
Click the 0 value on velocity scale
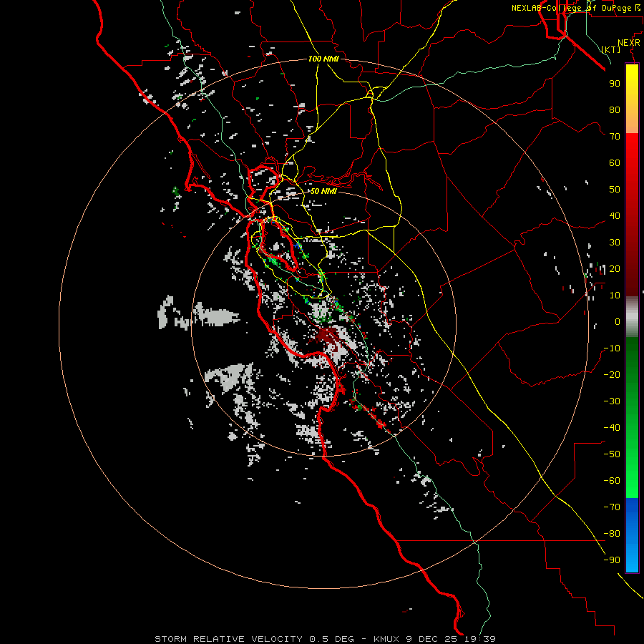(618, 321)
